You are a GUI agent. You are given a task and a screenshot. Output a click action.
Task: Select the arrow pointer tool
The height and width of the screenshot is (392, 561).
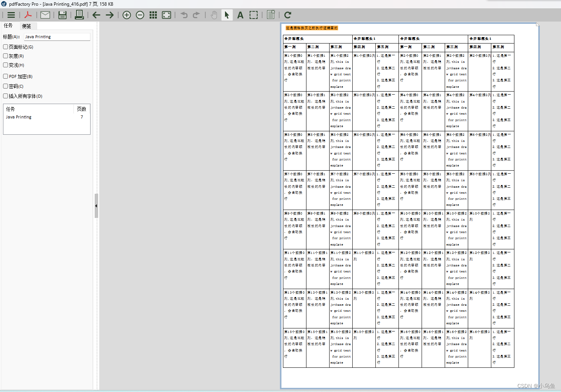tap(227, 15)
